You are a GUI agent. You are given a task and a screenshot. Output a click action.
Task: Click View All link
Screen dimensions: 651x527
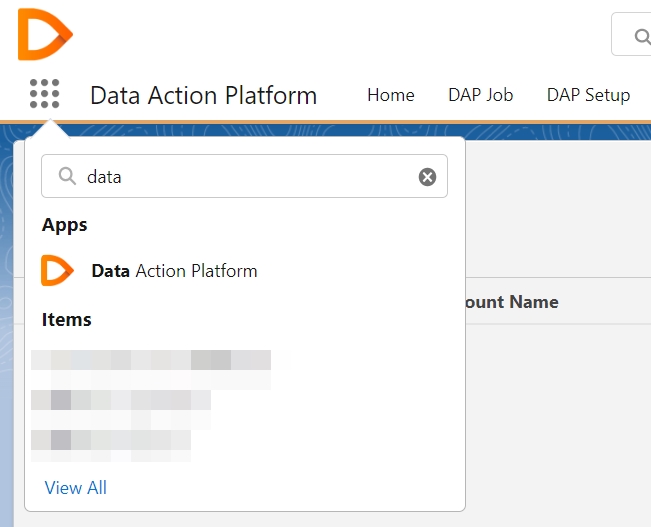76,488
